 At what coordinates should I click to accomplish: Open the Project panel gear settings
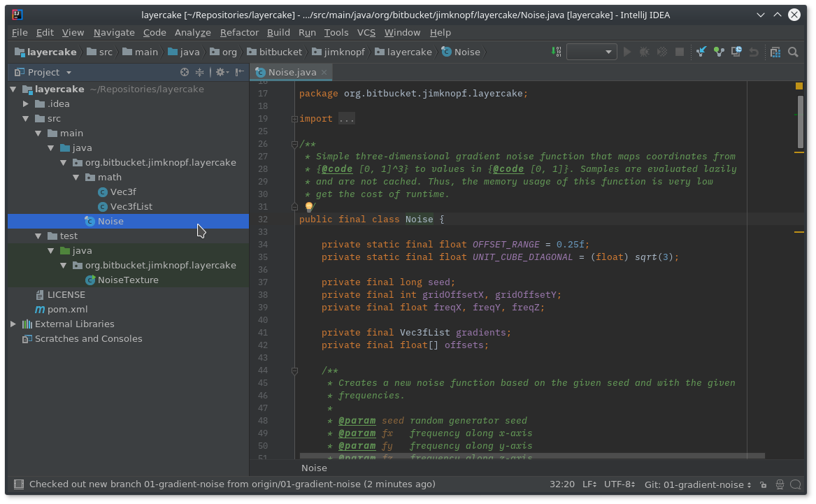(222, 72)
